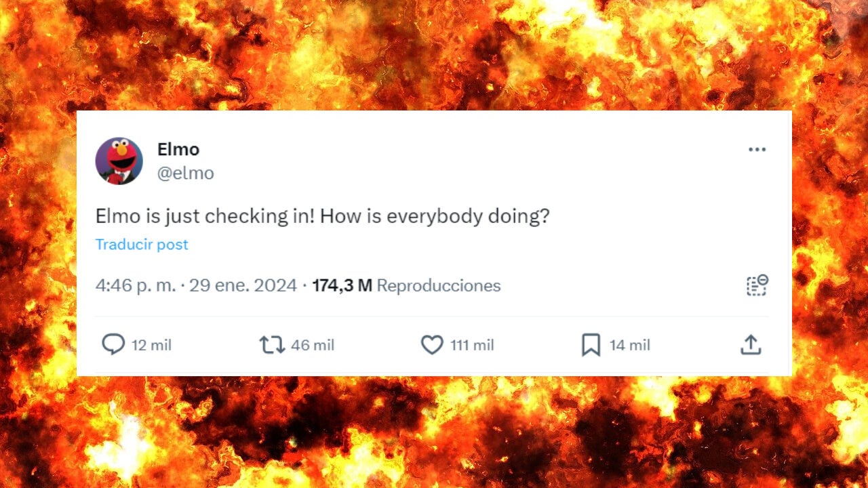Click the @elmo handle
Image resolution: width=868 pixels, height=488 pixels.
(185, 174)
